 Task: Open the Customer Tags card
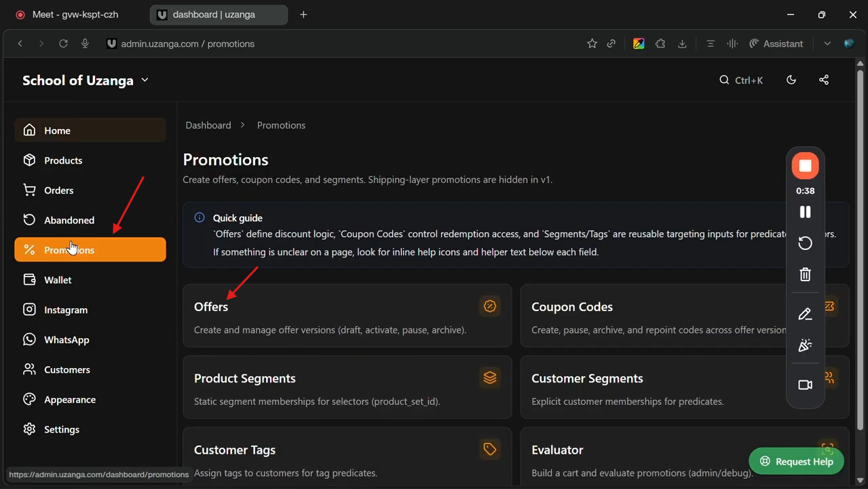(x=347, y=456)
